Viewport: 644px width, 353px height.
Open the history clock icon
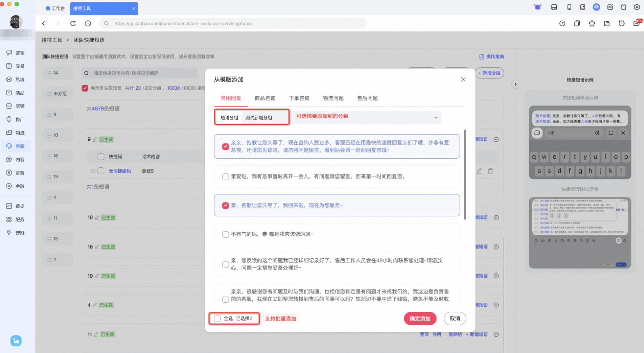[x=88, y=23]
